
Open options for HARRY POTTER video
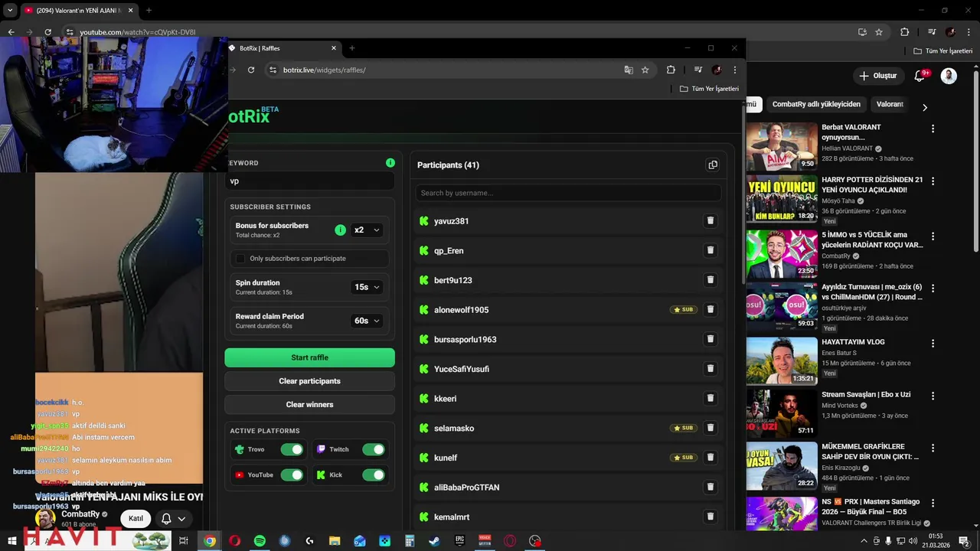click(933, 181)
